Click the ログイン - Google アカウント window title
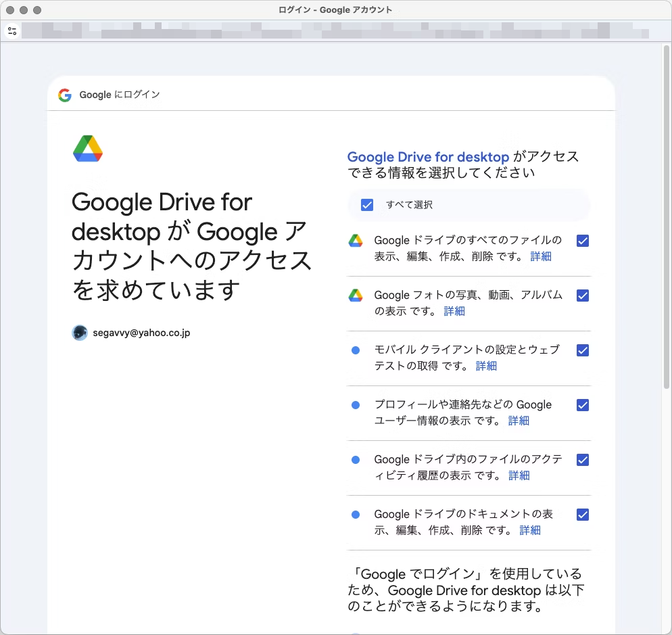Image resolution: width=672 pixels, height=635 pixels. tap(335, 10)
